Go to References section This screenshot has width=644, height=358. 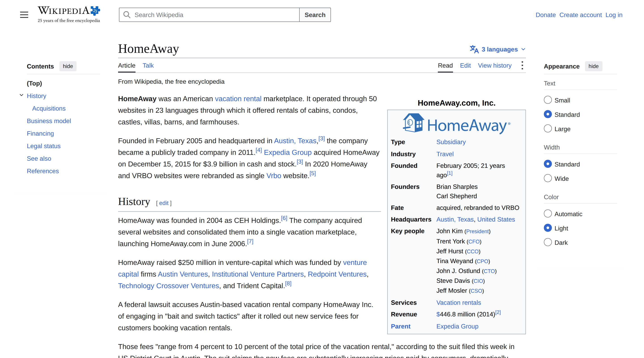tap(43, 171)
